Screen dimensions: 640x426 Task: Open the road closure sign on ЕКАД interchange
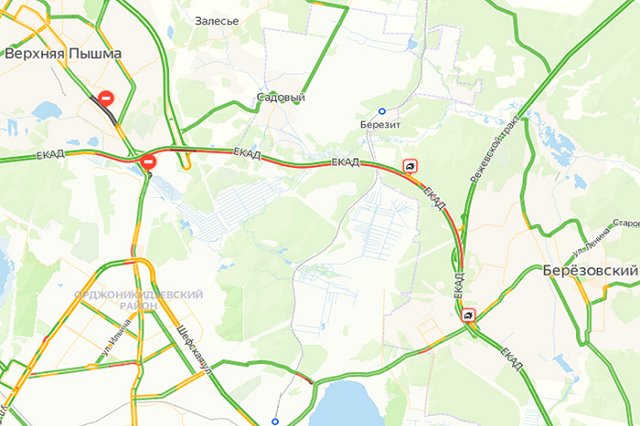point(149,162)
